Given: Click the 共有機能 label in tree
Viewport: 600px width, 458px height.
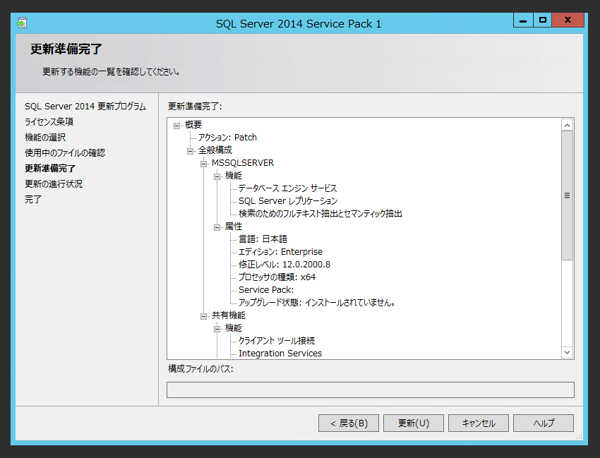Looking at the screenshot, I should pos(228,315).
